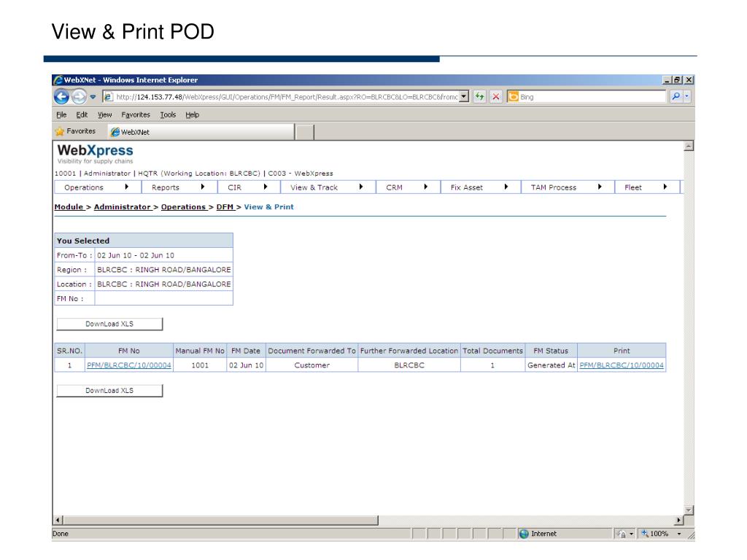Screen dimensions: 747x560
Task: Click the WebXpress logo
Action: tap(96, 153)
